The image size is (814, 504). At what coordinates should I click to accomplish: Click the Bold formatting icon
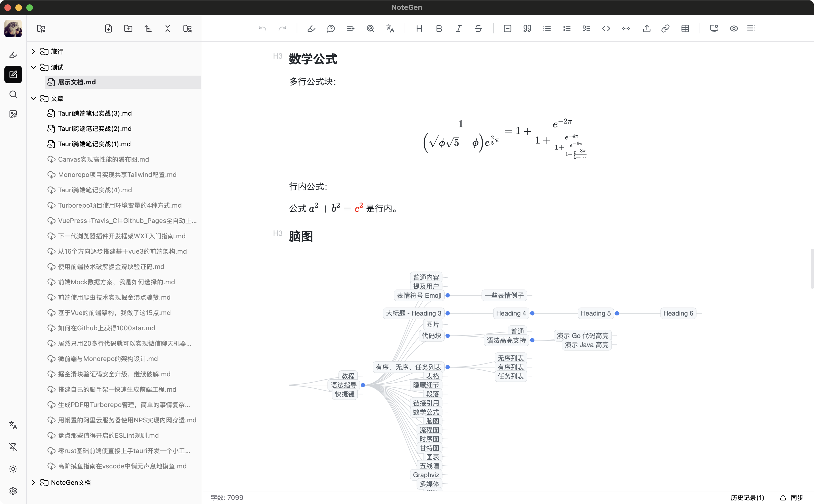[x=439, y=29]
